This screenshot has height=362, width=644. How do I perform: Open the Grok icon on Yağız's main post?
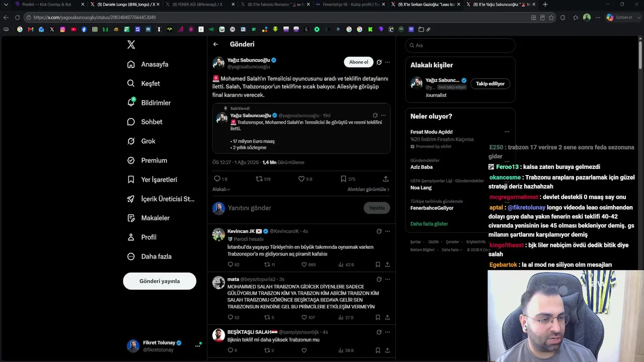click(379, 62)
